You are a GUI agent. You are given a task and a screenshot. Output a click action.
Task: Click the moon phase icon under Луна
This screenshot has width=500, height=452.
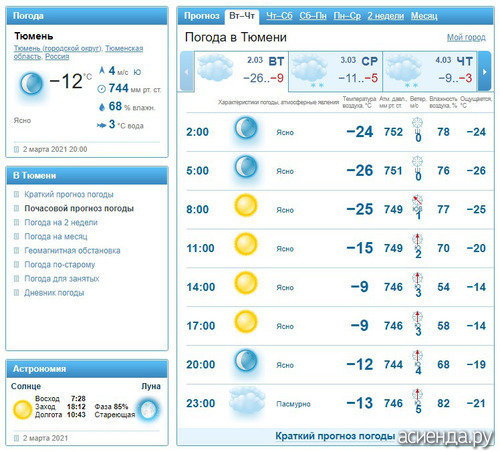pyautogui.click(x=148, y=409)
